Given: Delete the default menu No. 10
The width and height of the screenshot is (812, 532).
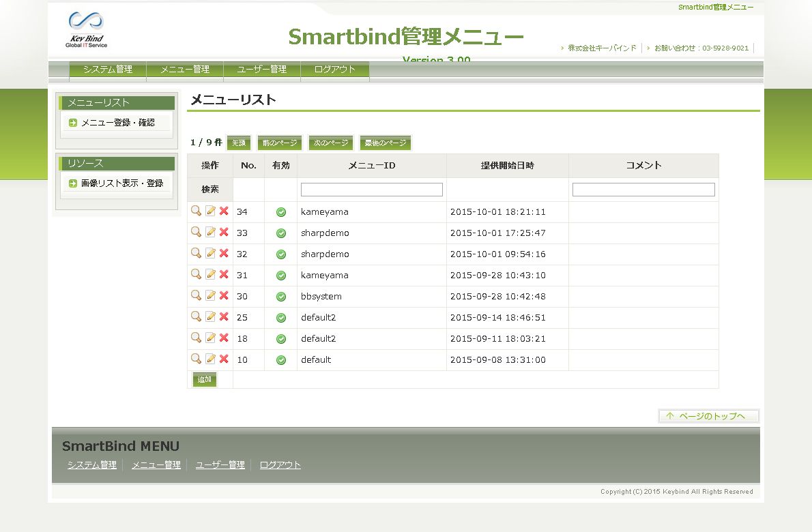Looking at the screenshot, I should click(x=224, y=359).
